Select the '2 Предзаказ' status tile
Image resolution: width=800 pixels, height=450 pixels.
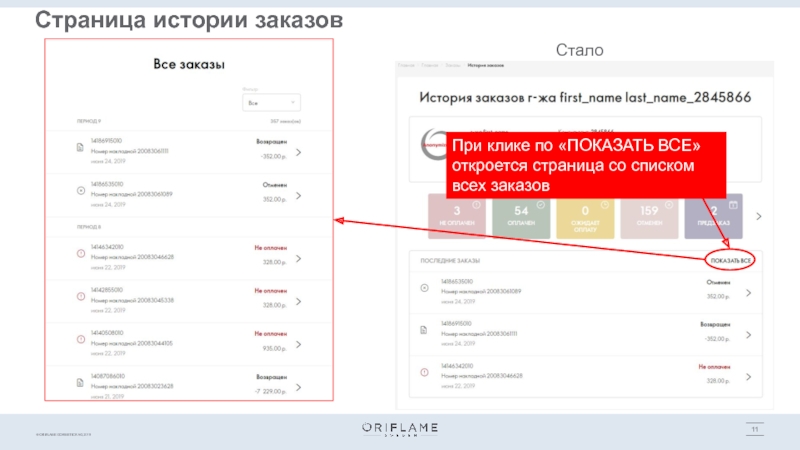713,216
